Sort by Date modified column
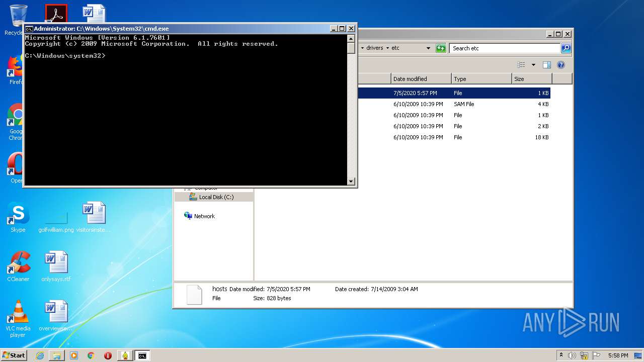644x362 pixels. (x=421, y=79)
